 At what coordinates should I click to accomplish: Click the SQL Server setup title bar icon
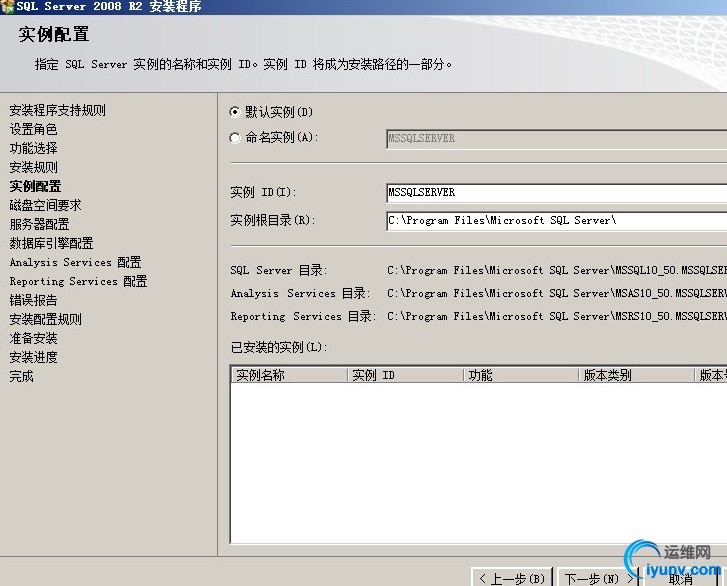(x=7, y=6)
